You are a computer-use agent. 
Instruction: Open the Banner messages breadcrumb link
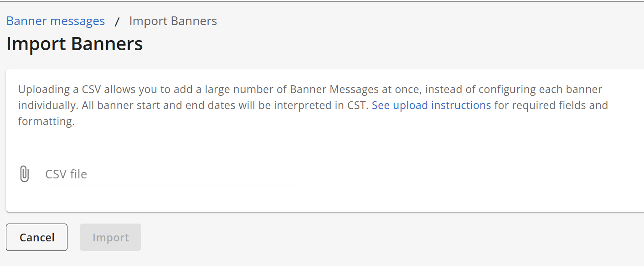coord(56,21)
